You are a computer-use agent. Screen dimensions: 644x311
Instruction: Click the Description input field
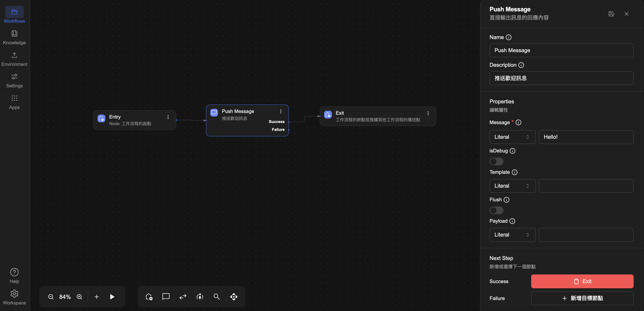pyautogui.click(x=561, y=78)
